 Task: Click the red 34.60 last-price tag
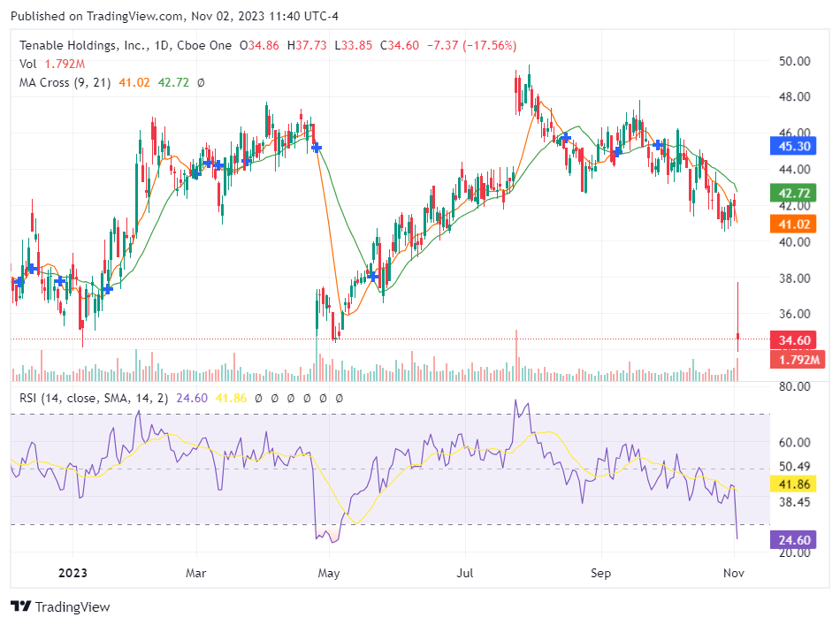click(793, 340)
